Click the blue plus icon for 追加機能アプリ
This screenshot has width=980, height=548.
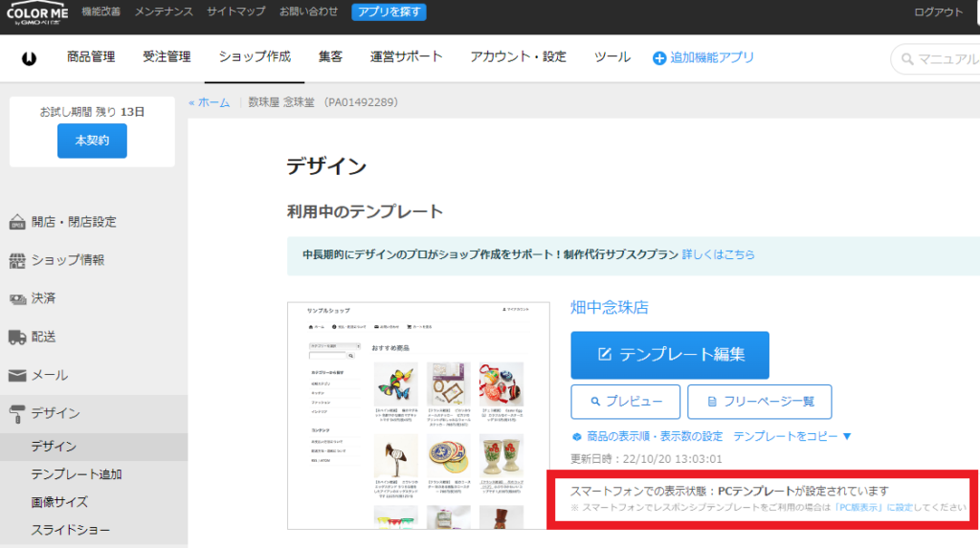pos(658,58)
